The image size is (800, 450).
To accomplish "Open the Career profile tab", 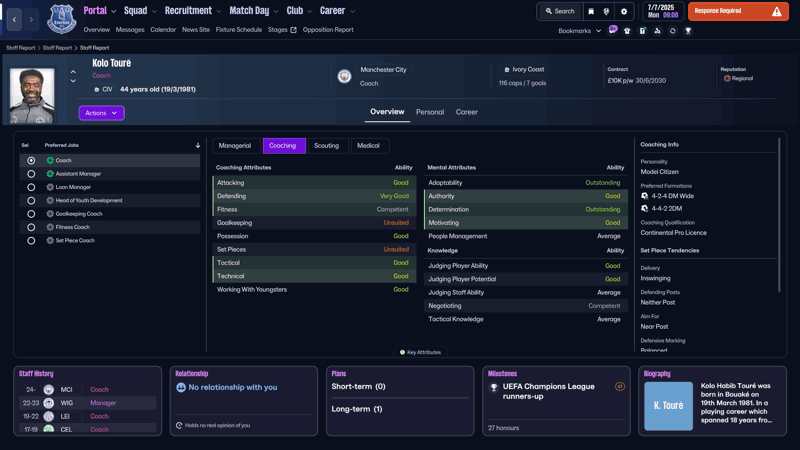I will [467, 112].
